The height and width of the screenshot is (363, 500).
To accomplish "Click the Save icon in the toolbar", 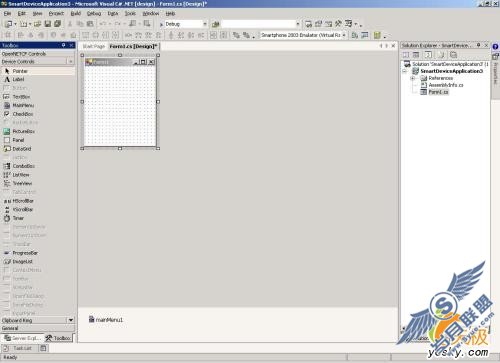I will point(48,24).
